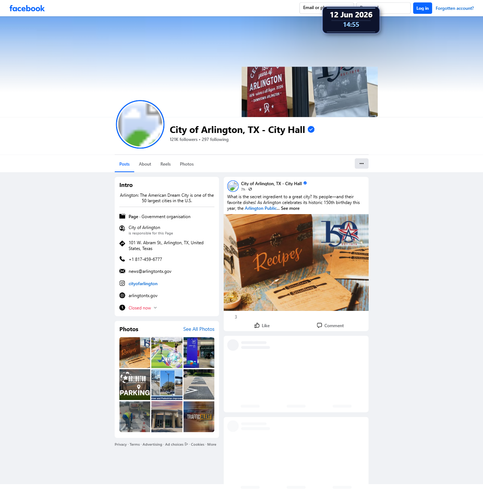Click the clock icon beside Closed now
Screen dimensions: 483x500
[122, 308]
